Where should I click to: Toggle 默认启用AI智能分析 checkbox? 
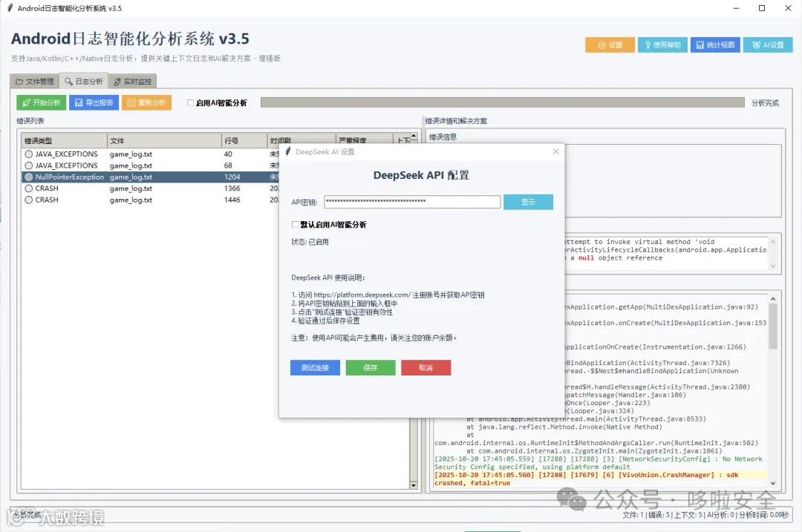pos(295,224)
